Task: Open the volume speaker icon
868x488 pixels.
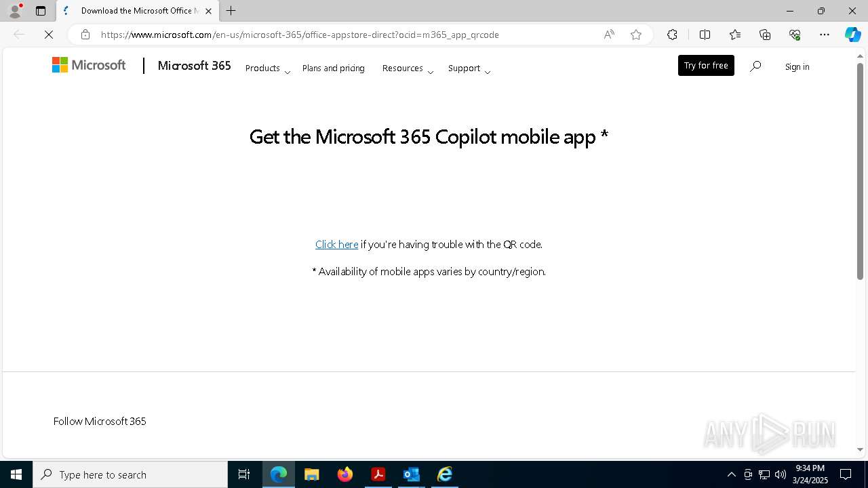Action: point(781,474)
